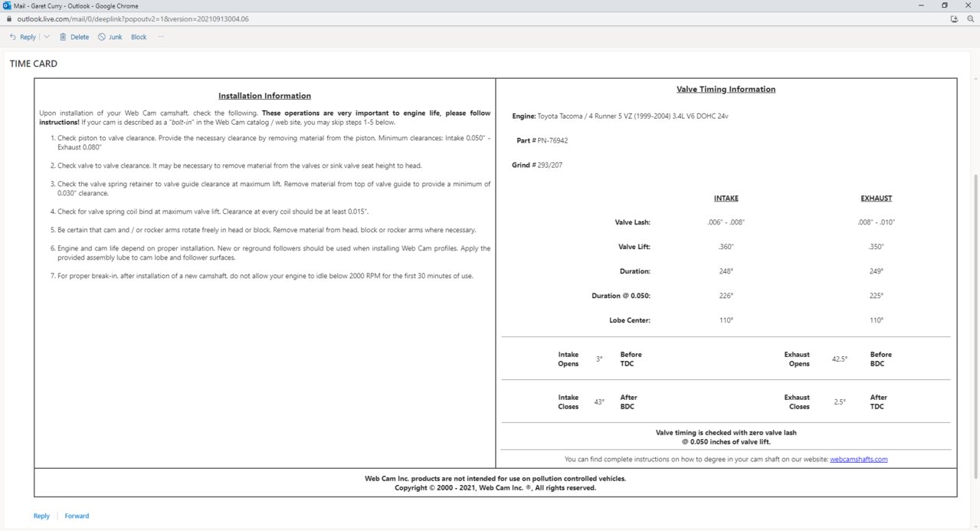Click the intake lobe center 110° value
This screenshot has height=531, width=980.
tap(726, 320)
